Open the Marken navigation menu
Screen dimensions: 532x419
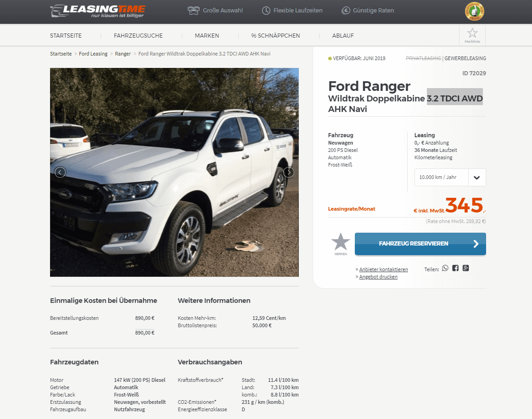(207, 36)
